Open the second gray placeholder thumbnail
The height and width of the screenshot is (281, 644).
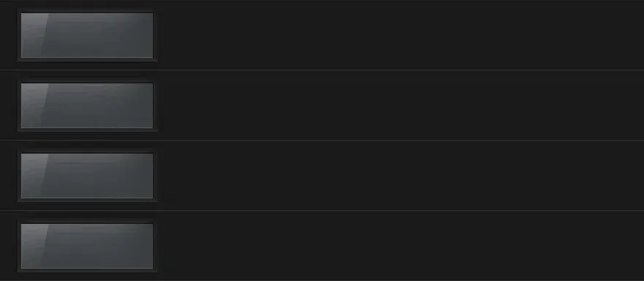[x=87, y=105]
